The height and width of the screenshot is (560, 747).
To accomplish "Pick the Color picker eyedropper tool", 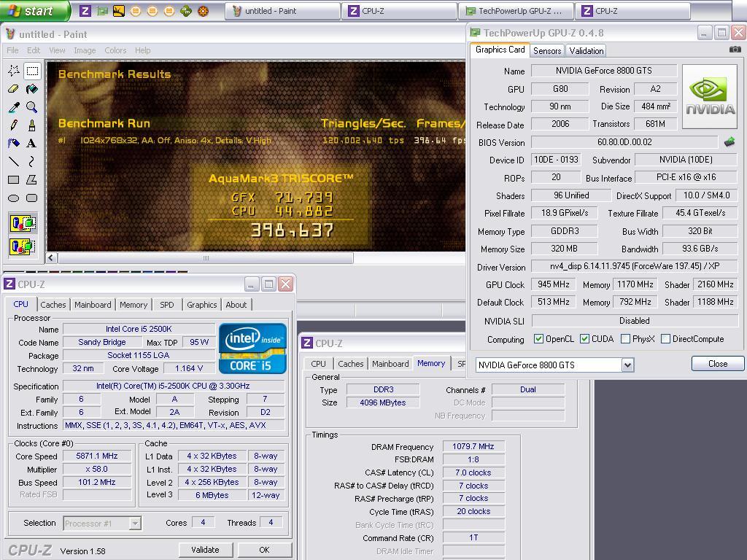I will click(14, 107).
